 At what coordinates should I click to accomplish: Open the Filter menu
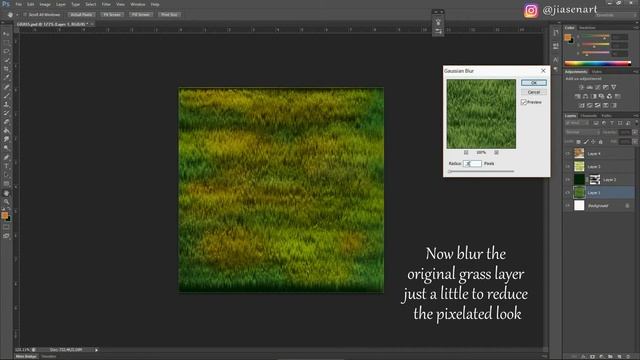pyautogui.click(x=106, y=4)
